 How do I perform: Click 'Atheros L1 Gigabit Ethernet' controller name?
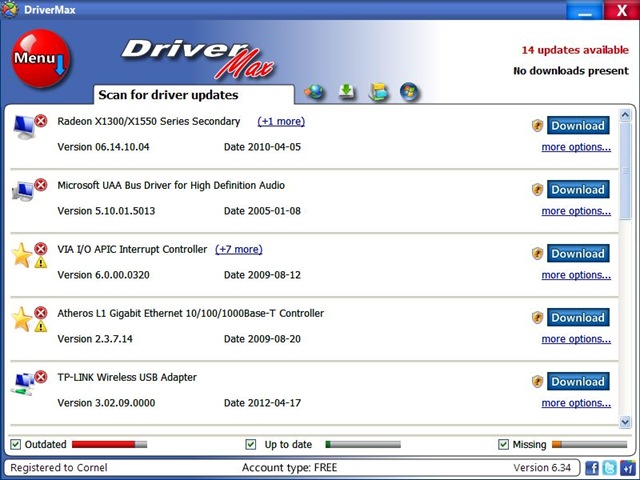pos(191,313)
